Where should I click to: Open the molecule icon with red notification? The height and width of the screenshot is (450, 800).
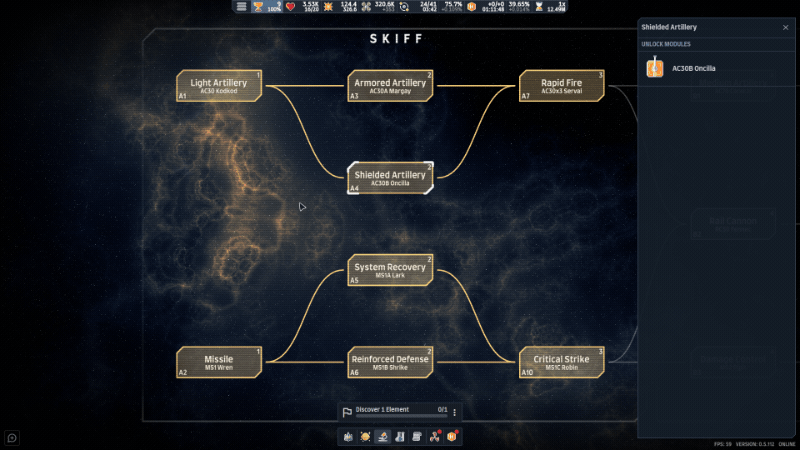click(434, 437)
